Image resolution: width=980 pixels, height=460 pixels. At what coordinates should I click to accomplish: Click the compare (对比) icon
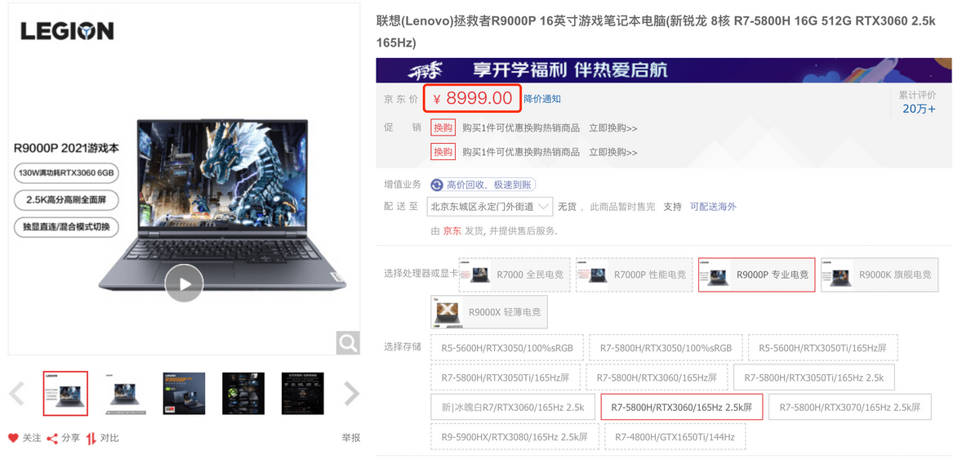(x=91, y=439)
